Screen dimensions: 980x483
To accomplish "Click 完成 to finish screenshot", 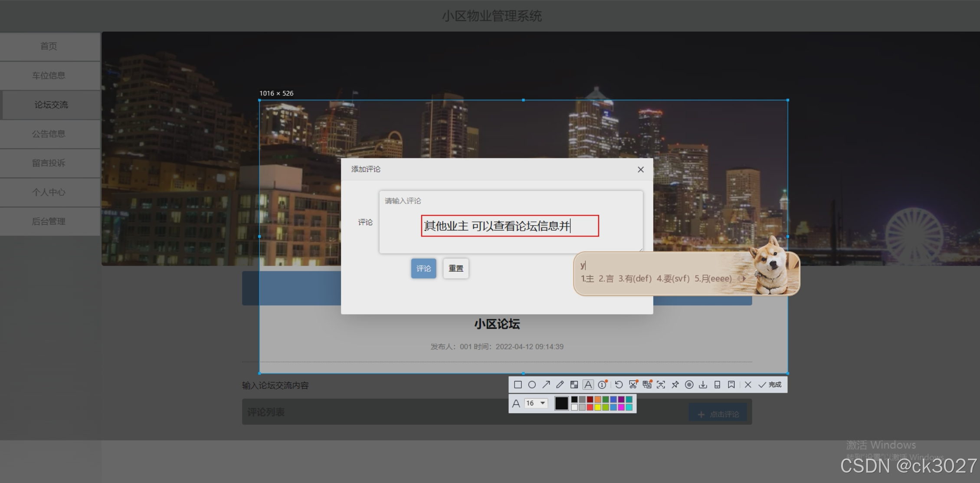I will pyautogui.click(x=770, y=384).
